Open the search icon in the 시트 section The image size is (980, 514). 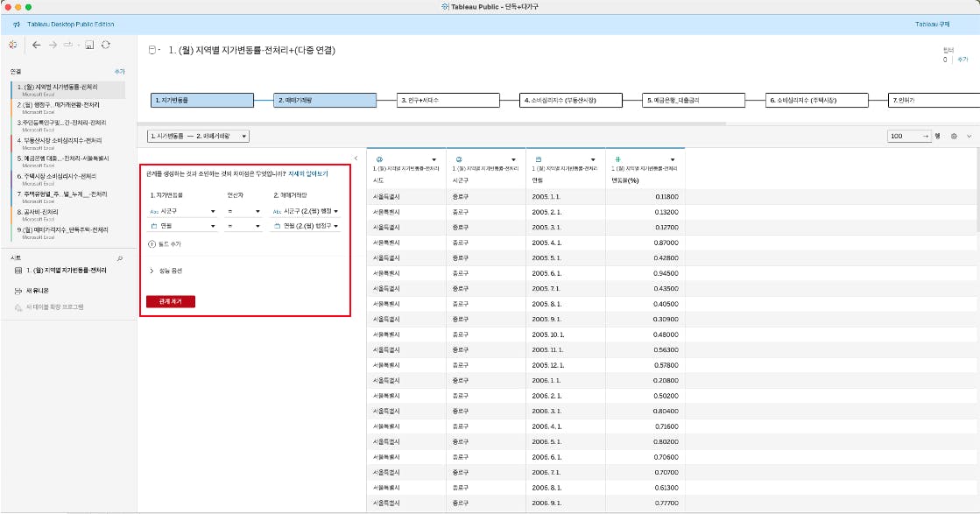coord(119,258)
